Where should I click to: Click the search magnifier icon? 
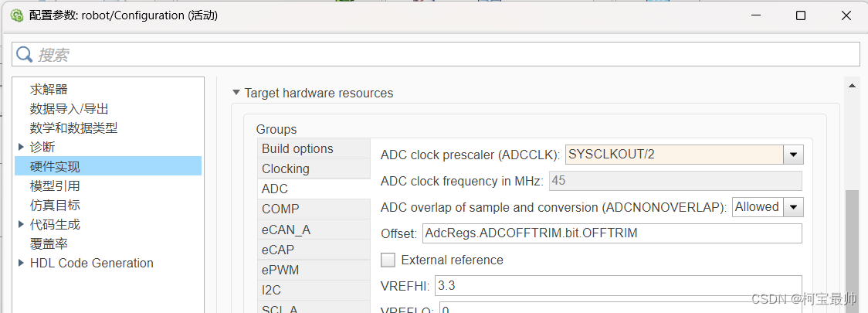click(x=25, y=54)
